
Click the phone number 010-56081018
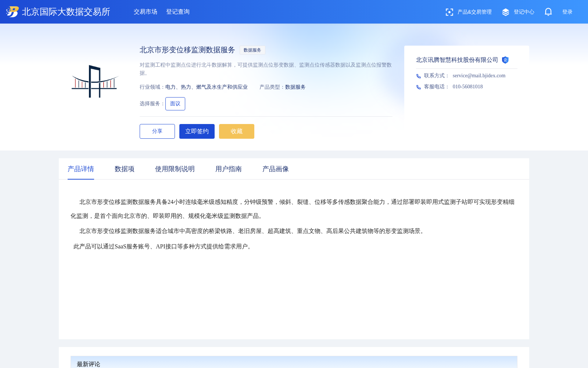pos(468,87)
